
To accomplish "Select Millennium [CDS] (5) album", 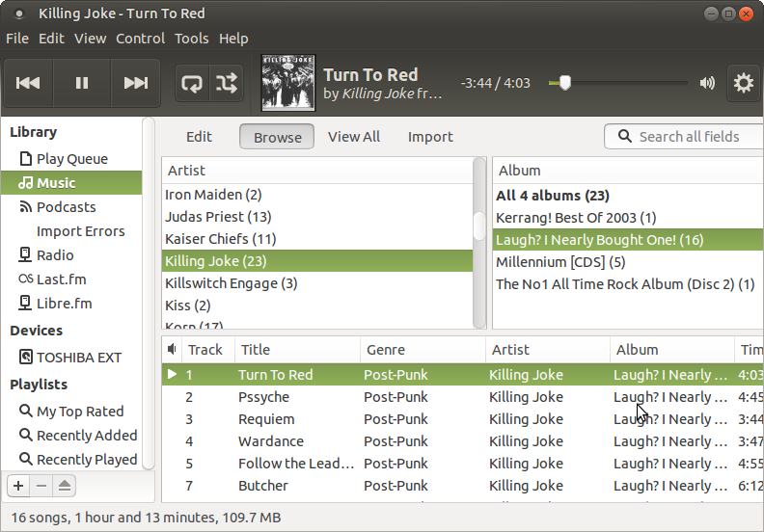I will point(628,262).
